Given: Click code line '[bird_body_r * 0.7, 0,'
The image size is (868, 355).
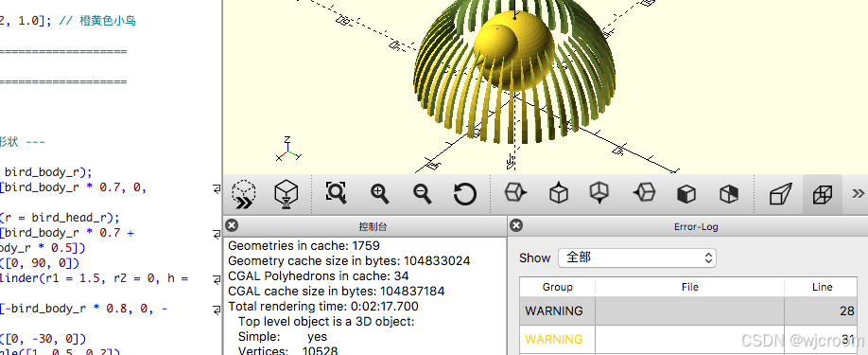Looking at the screenshot, I should pyautogui.click(x=73, y=187).
